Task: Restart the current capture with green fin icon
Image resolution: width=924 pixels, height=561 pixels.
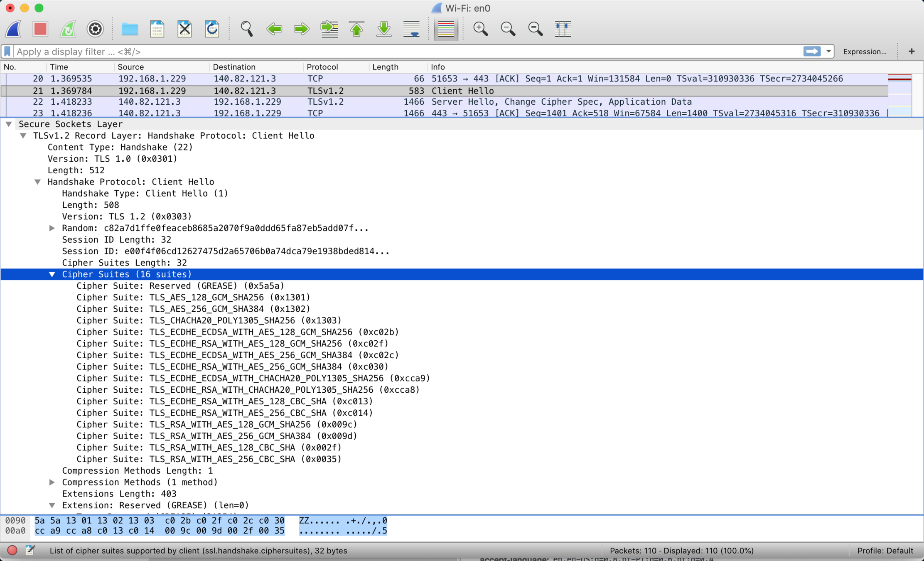Action: click(x=68, y=29)
